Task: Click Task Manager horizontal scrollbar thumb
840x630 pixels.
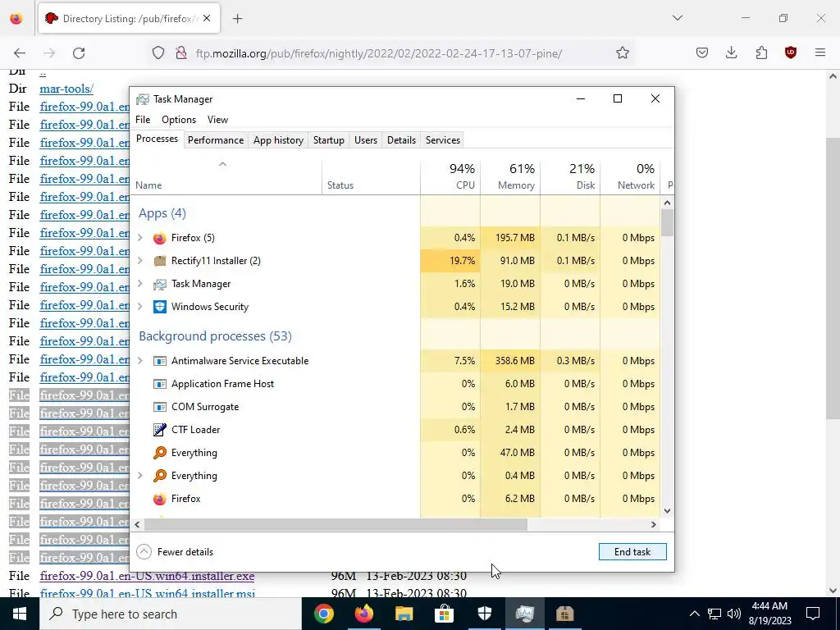Action: pos(336,524)
